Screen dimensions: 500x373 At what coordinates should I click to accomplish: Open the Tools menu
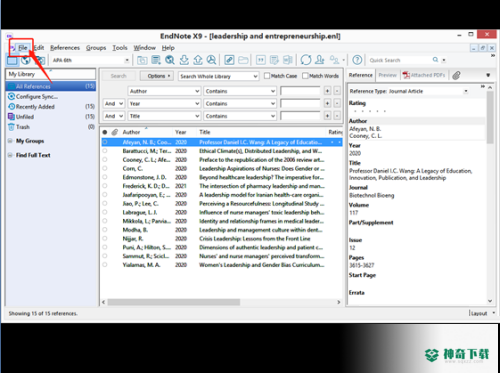120,48
